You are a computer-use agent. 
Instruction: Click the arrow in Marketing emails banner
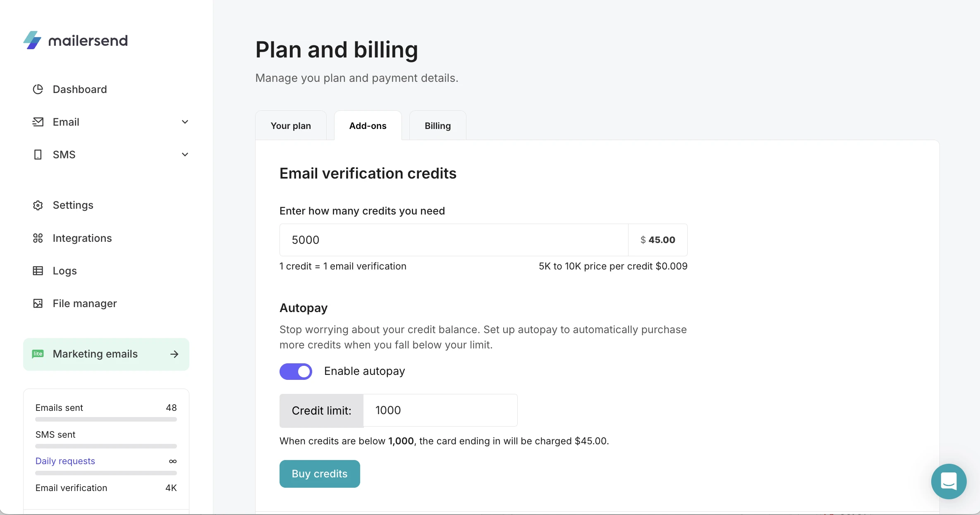tap(174, 354)
